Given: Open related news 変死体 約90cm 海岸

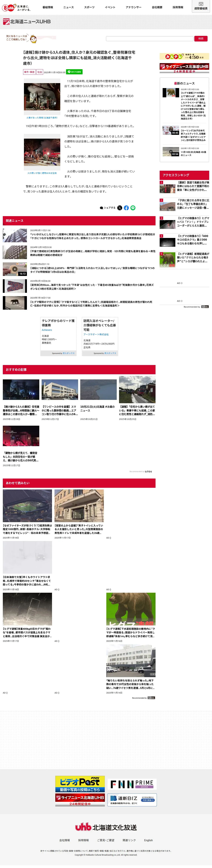Looking at the screenshot, I should pyautogui.click(x=79, y=286).
